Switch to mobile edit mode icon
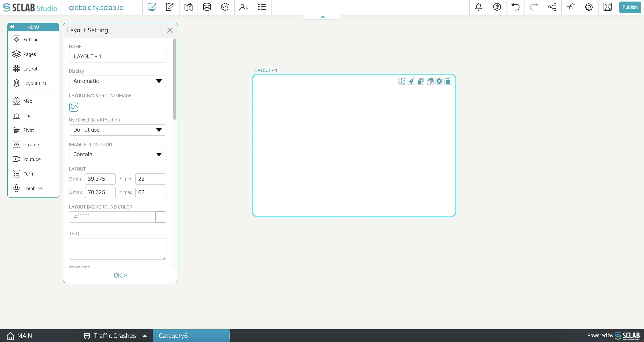Viewport: 644px width, 342px height. (170, 7)
